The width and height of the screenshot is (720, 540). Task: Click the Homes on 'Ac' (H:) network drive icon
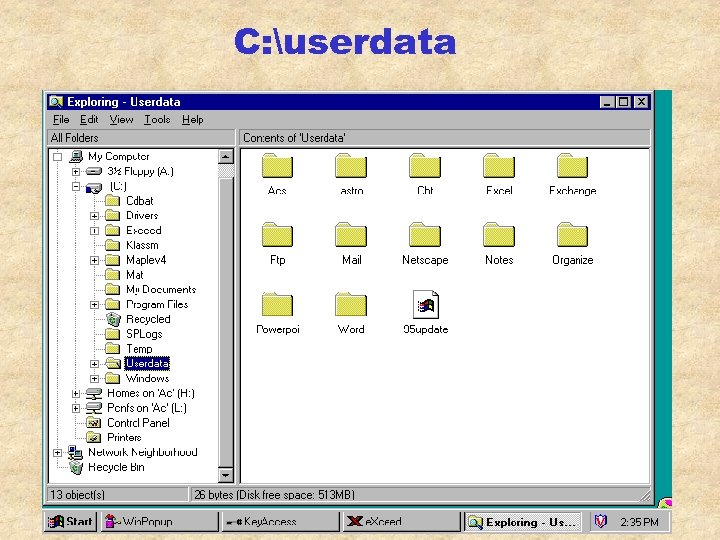(94, 394)
